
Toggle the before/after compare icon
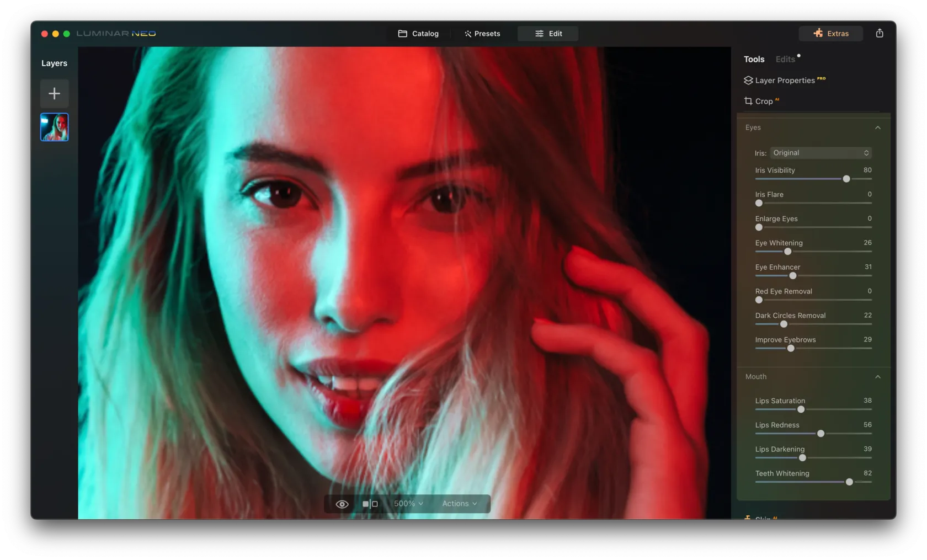[x=370, y=504]
